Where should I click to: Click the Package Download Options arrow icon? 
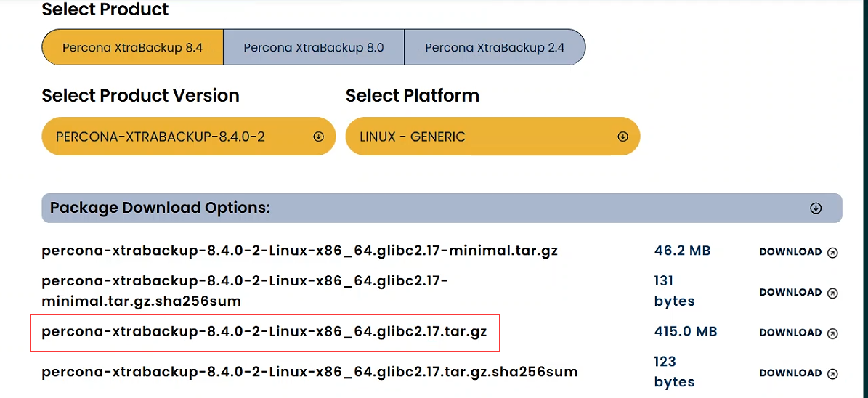(x=816, y=208)
